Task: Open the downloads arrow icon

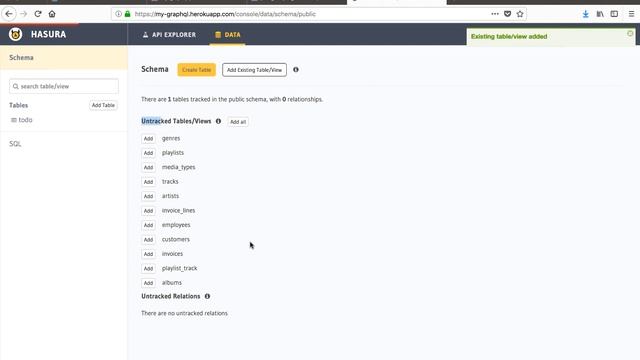Action: click(x=586, y=14)
